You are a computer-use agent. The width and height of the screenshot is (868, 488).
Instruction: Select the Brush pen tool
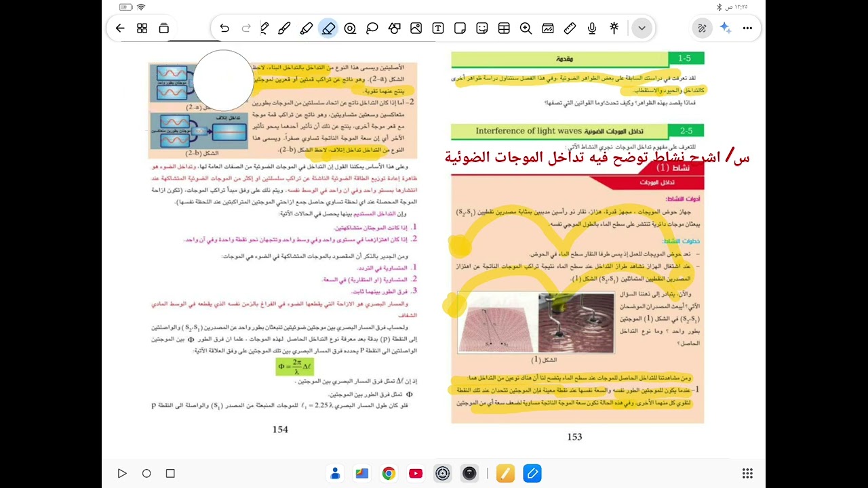285,28
